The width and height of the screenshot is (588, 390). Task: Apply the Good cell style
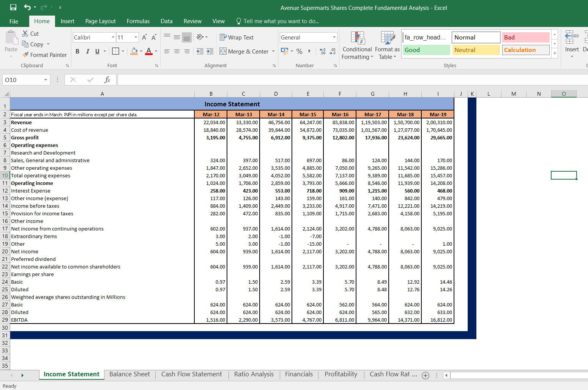[426, 50]
